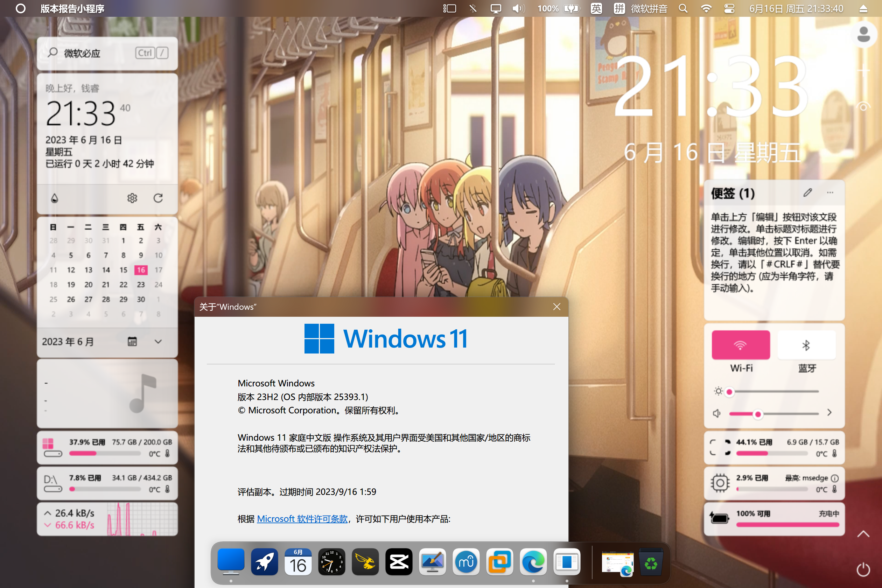The width and height of the screenshot is (882, 588).
Task: Open the blue monitor desktop icon in dock
Action: coord(231,562)
